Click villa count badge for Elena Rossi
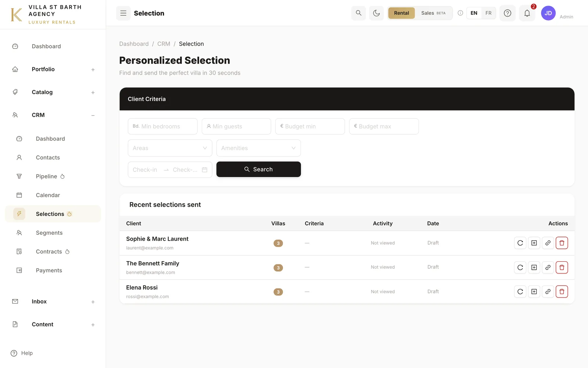 coord(278,292)
